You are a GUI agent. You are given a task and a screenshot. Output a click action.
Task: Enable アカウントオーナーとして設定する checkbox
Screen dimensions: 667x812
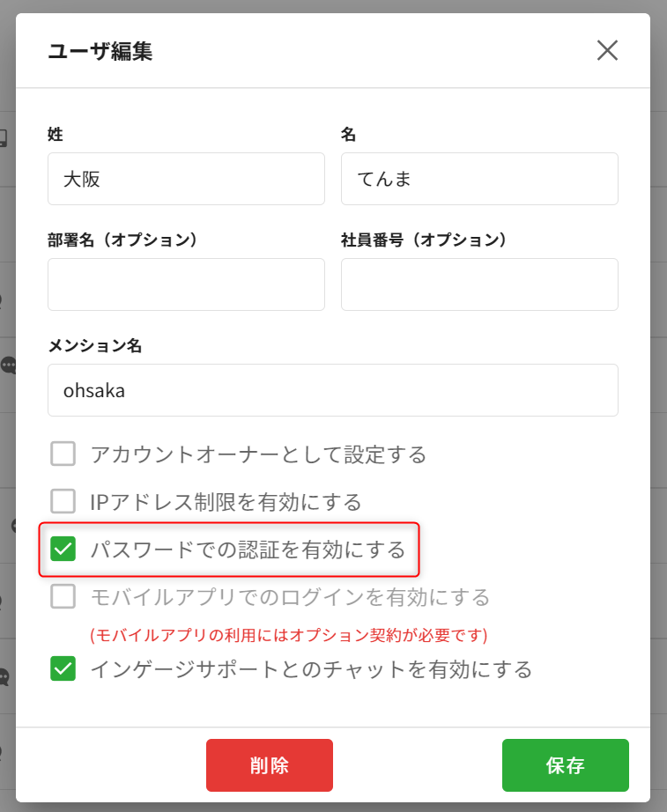point(63,454)
